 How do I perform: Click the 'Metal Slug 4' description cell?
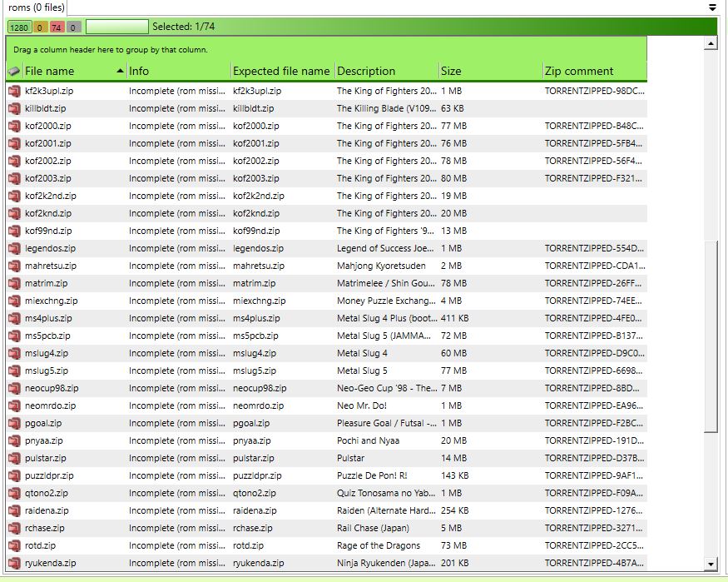pos(362,354)
